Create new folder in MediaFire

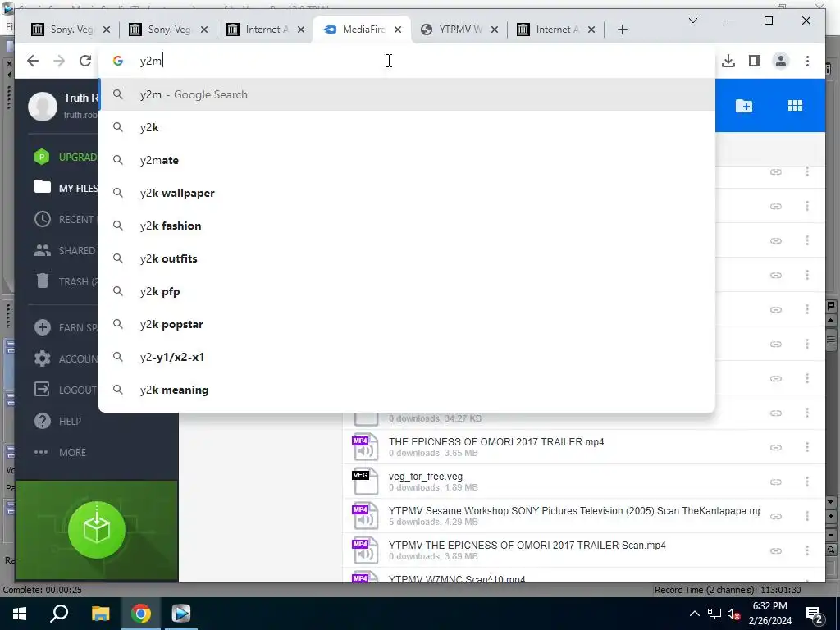click(743, 106)
